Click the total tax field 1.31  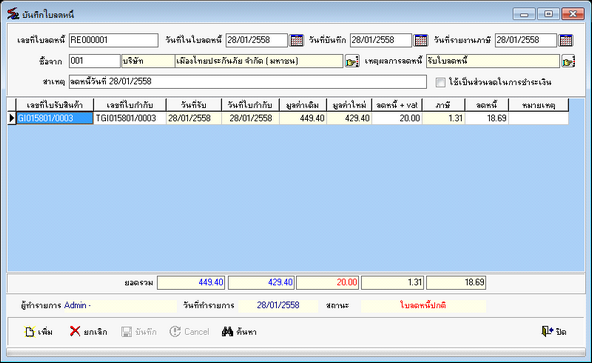point(393,283)
